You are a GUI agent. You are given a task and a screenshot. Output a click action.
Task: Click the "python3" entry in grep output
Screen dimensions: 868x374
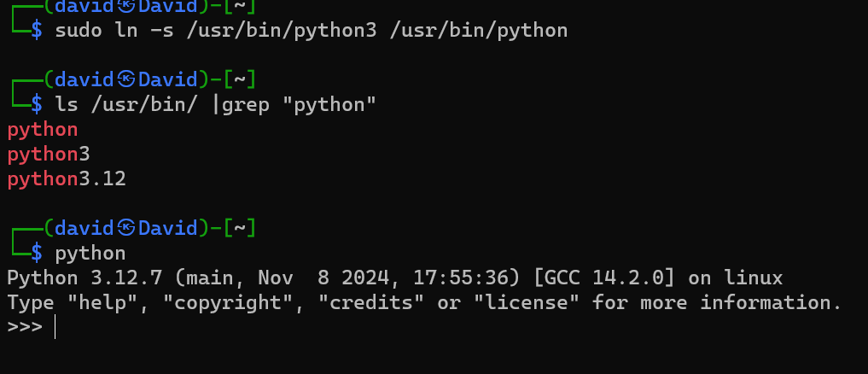(x=48, y=155)
